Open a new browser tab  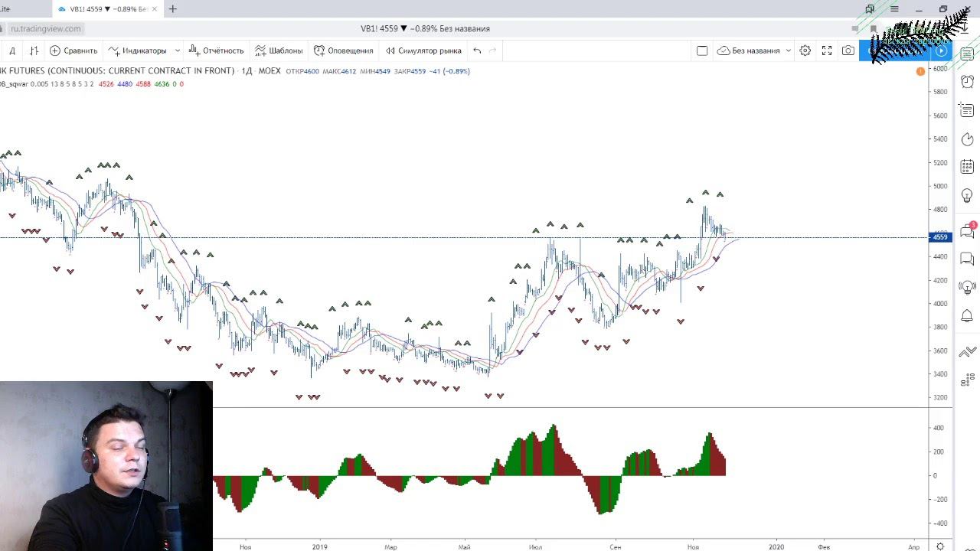click(x=173, y=9)
